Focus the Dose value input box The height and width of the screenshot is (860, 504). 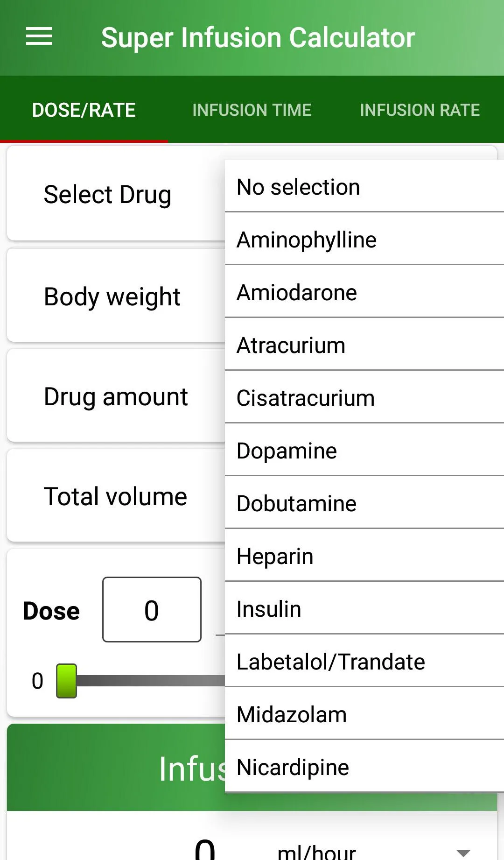coord(152,609)
